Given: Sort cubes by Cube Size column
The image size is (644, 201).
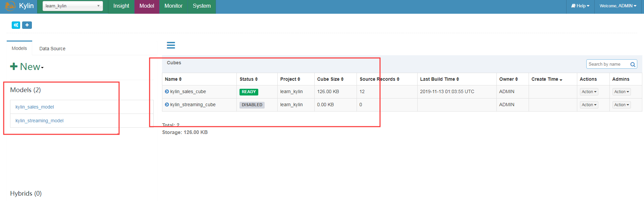Looking at the screenshot, I should (330, 79).
